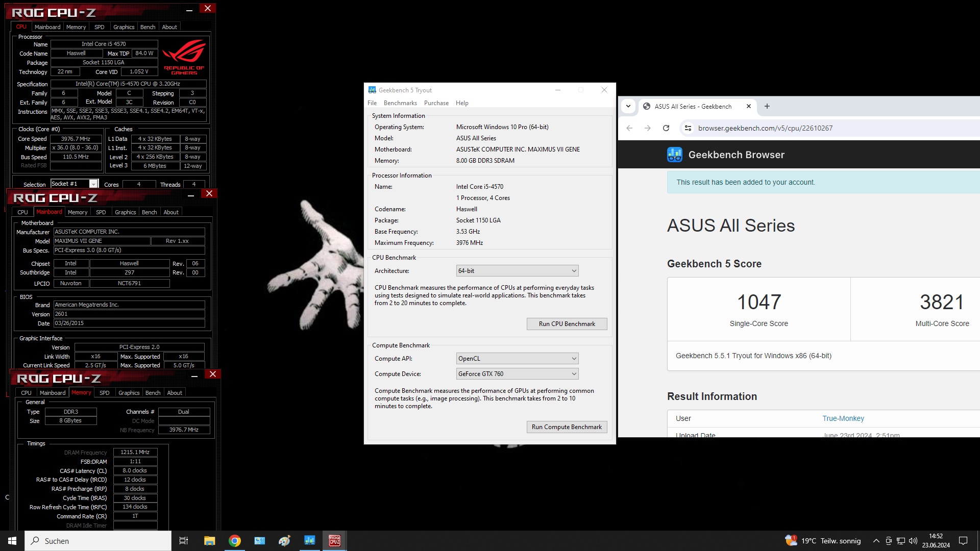Viewport: 980px width, 551px height.
Task: Click Run CPU Benchmark button
Action: coord(567,324)
